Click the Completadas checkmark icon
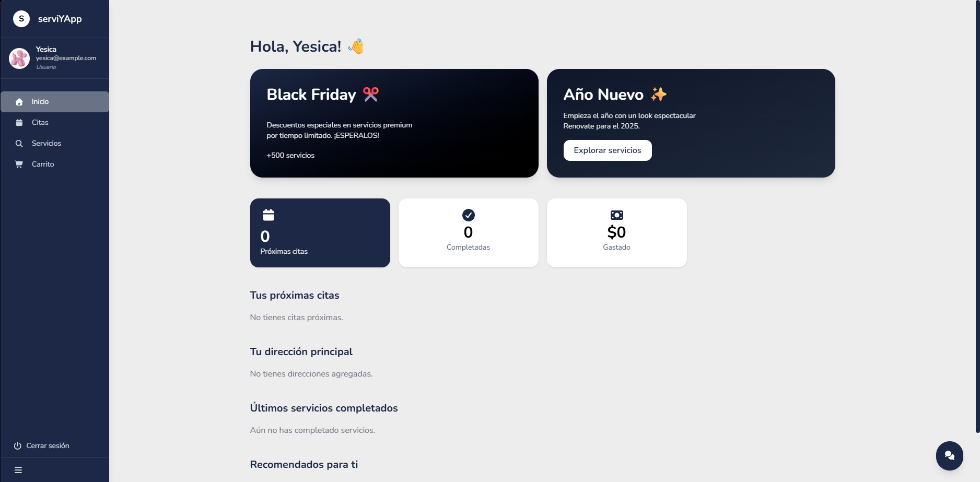The height and width of the screenshot is (482, 980). click(x=469, y=215)
